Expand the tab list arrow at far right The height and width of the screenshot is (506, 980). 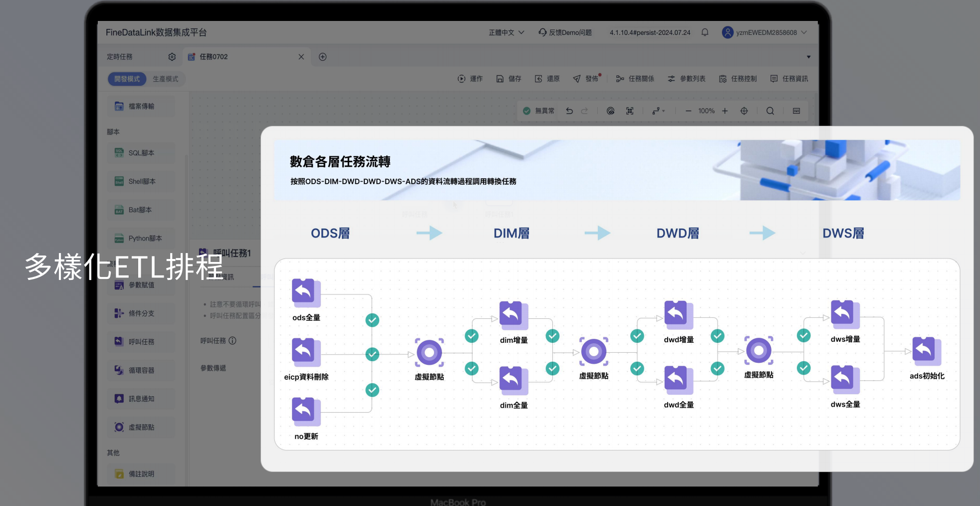point(808,57)
